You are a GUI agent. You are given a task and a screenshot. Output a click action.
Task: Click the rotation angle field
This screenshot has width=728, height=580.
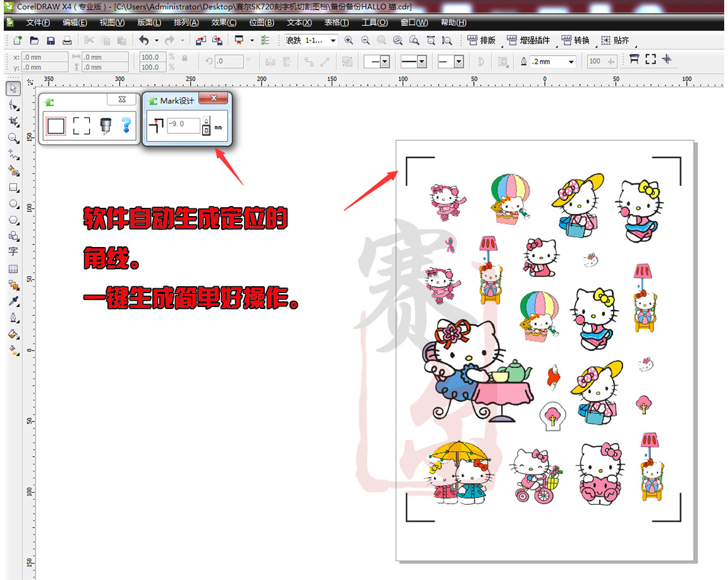[229, 61]
